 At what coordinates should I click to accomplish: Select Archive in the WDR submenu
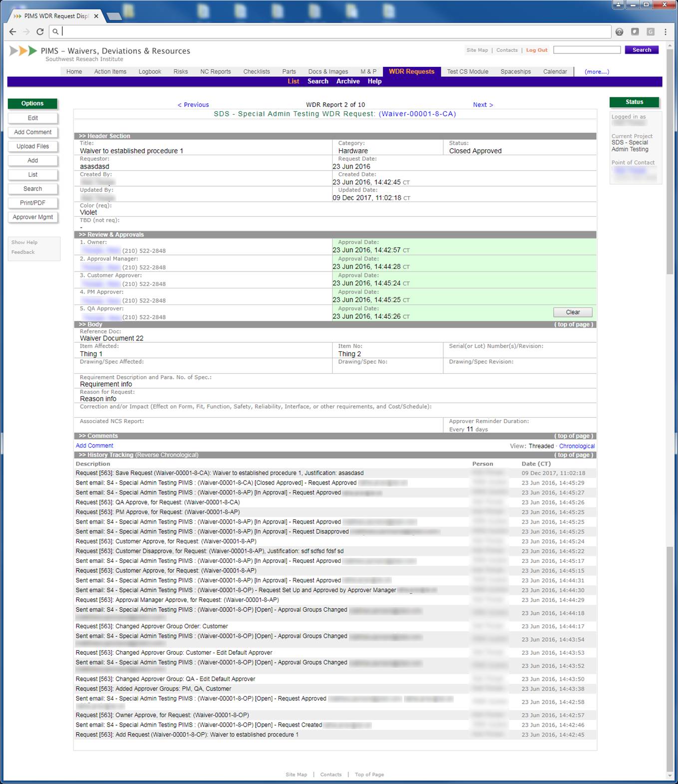347,81
